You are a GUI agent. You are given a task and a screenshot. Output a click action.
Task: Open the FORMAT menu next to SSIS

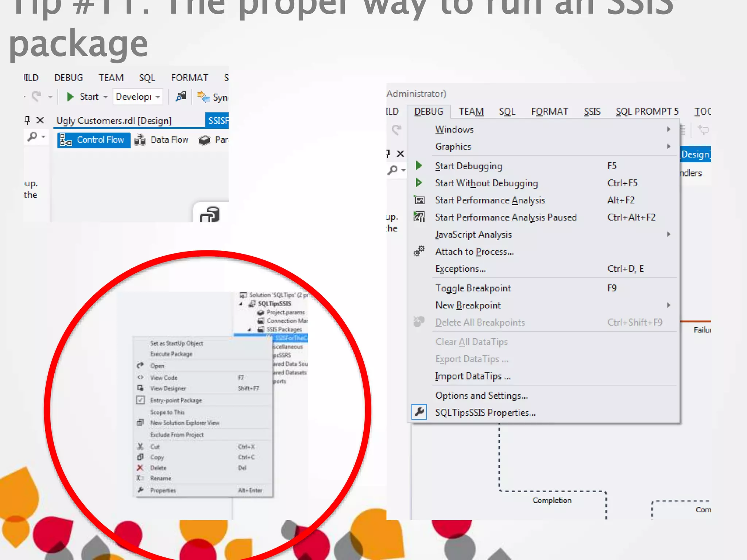[x=549, y=112]
